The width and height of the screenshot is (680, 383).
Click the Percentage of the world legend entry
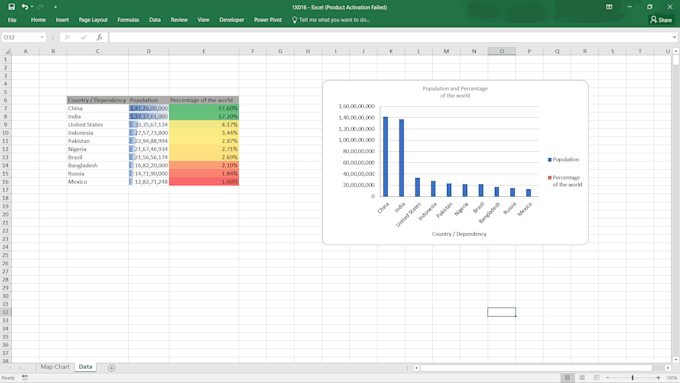pos(565,181)
